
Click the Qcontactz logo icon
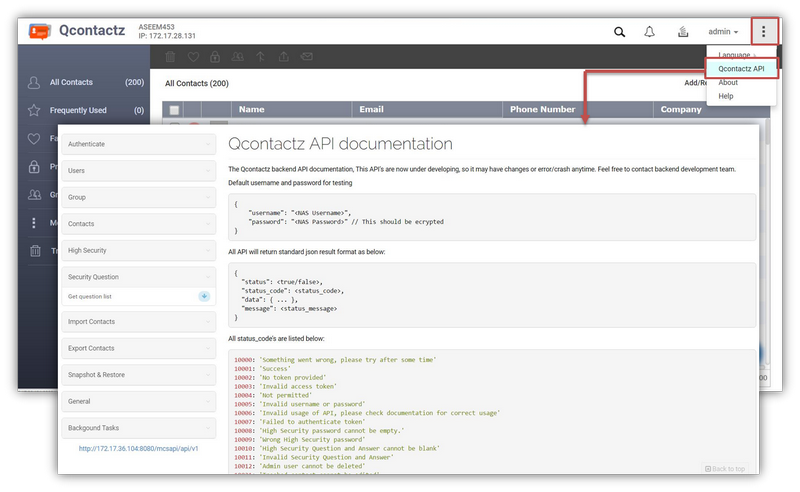point(40,32)
